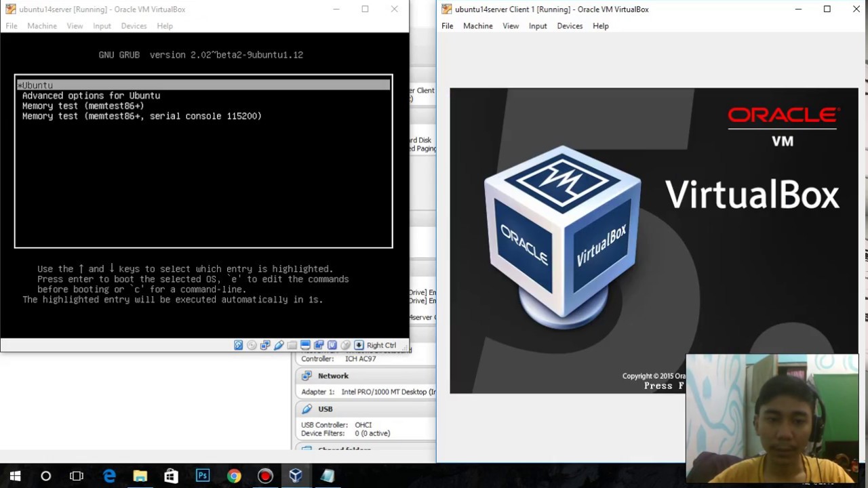The width and height of the screenshot is (868, 488).
Task: Click the shared folders indicator in ubuntu14server status bar
Action: (292, 345)
